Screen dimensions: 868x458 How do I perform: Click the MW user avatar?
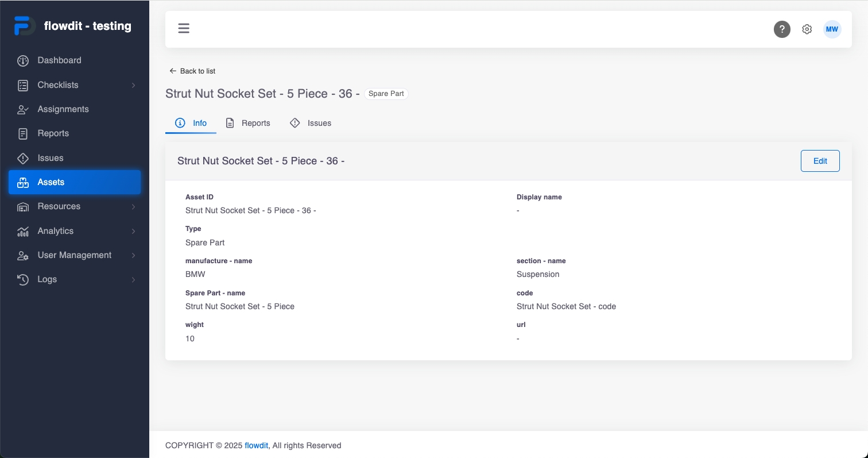click(832, 29)
